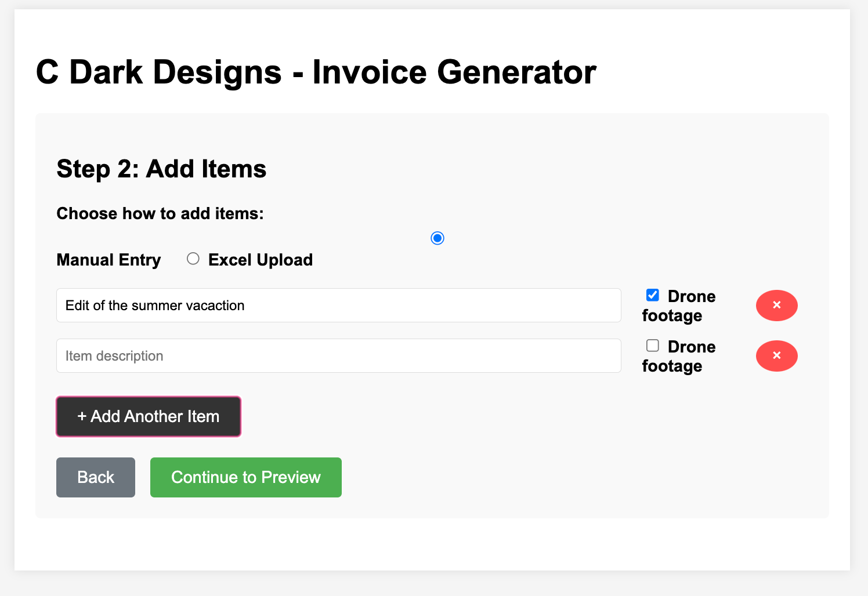
Task: Go Back to the previous step
Action: [x=96, y=477]
